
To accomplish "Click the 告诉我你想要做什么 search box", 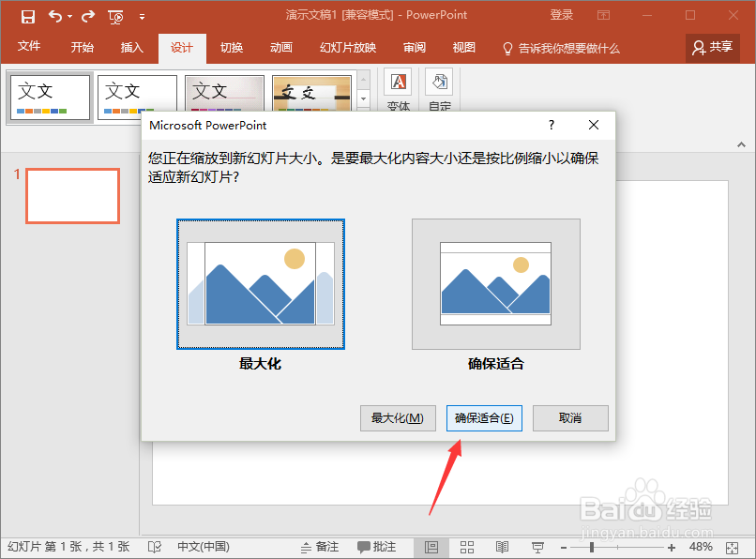I will point(561,48).
